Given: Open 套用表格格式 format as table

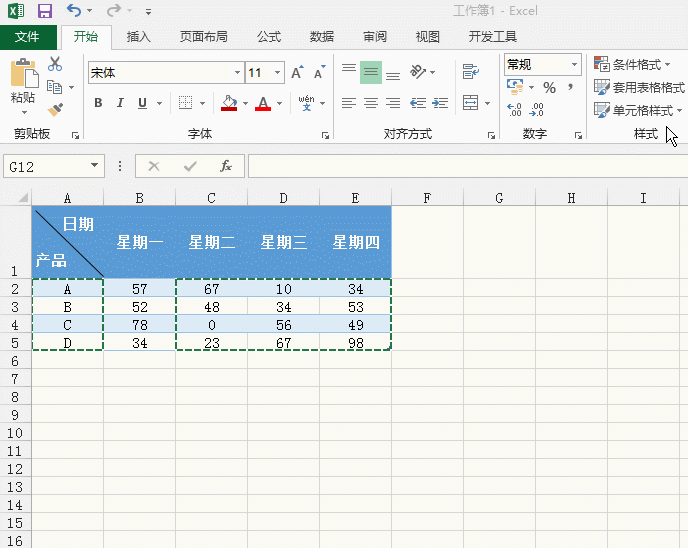Looking at the screenshot, I should (x=640, y=87).
